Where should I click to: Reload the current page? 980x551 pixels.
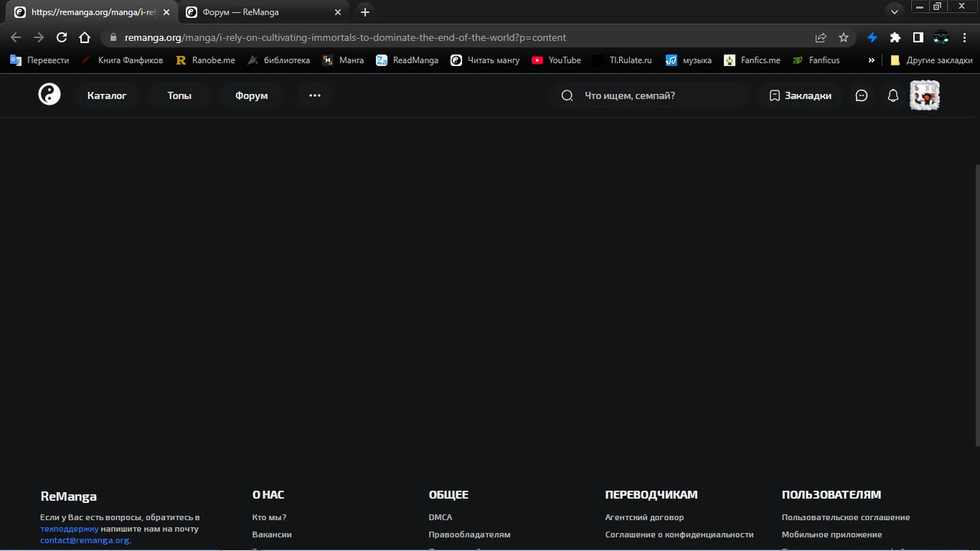click(x=62, y=37)
